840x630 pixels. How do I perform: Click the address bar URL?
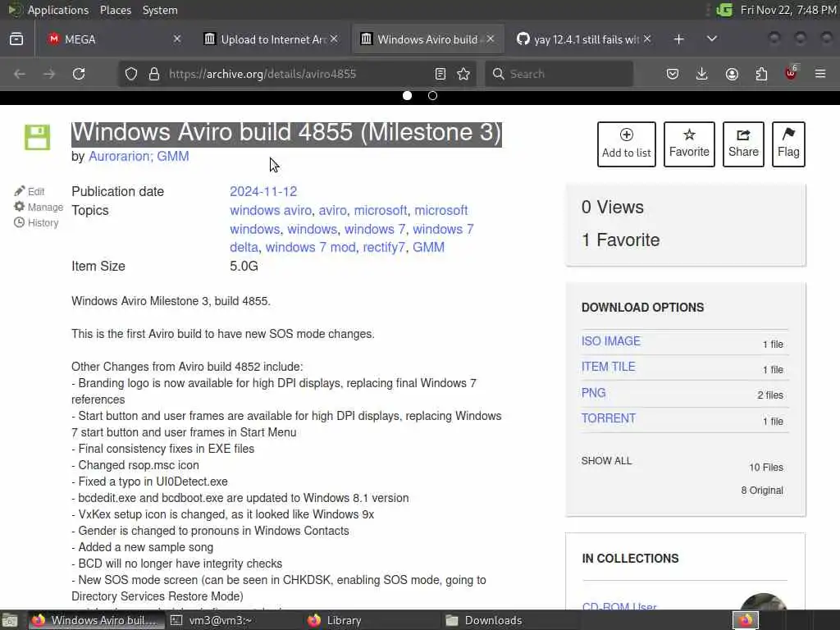262,74
